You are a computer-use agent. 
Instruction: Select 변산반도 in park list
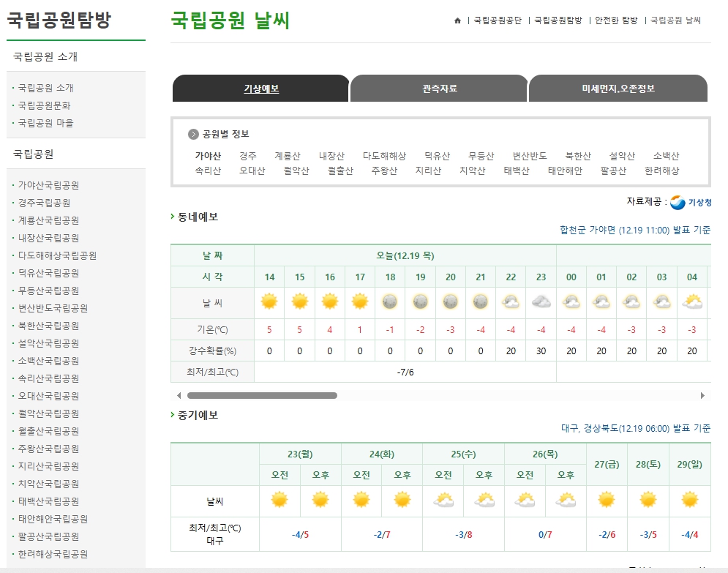point(530,156)
